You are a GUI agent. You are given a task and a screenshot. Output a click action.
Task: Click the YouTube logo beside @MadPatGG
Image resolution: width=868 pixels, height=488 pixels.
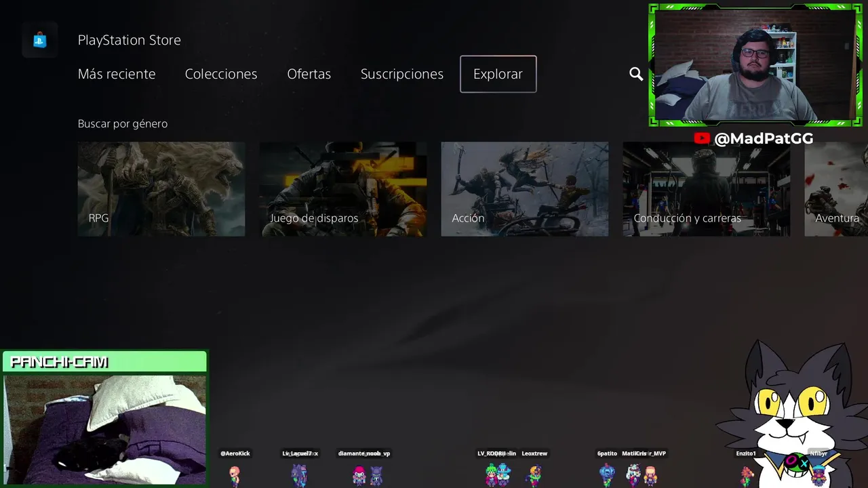(702, 138)
